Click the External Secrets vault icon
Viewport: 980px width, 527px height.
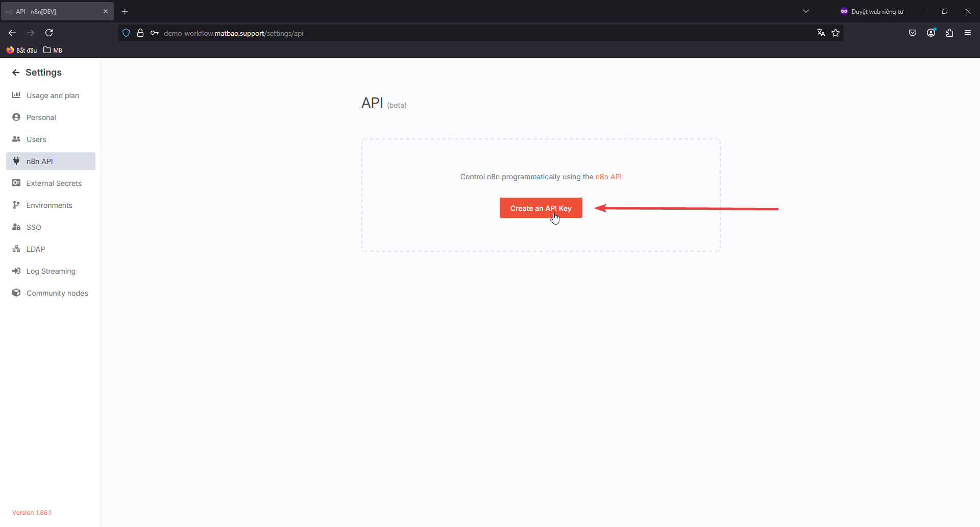coord(16,183)
